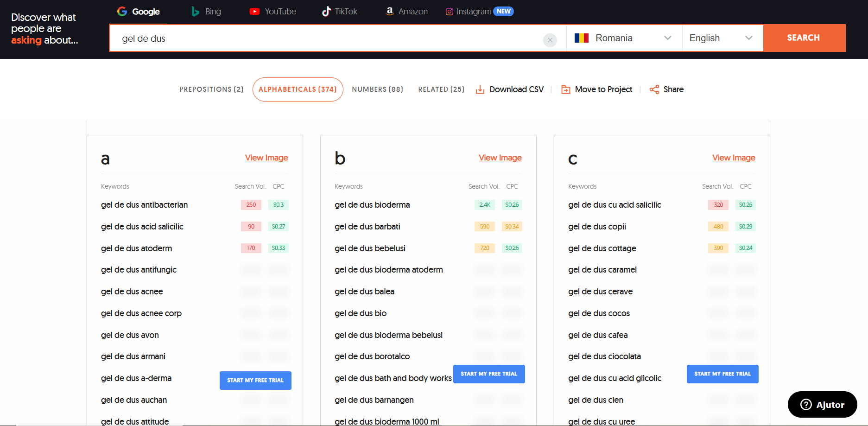Image resolution: width=868 pixels, height=426 pixels.
Task: Click keyword 'gel de dus borotalco'
Action: (x=372, y=356)
